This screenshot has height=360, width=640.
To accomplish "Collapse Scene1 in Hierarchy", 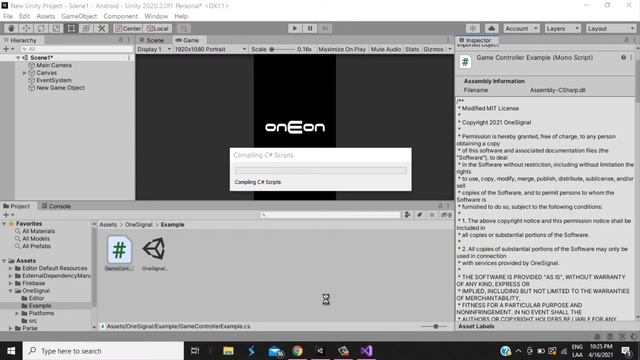I will [18, 58].
